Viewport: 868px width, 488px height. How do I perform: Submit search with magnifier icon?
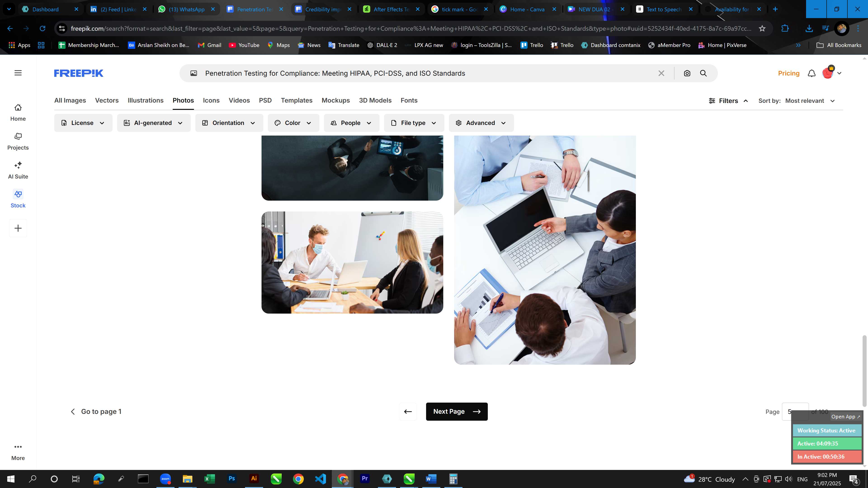coord(703,73)
